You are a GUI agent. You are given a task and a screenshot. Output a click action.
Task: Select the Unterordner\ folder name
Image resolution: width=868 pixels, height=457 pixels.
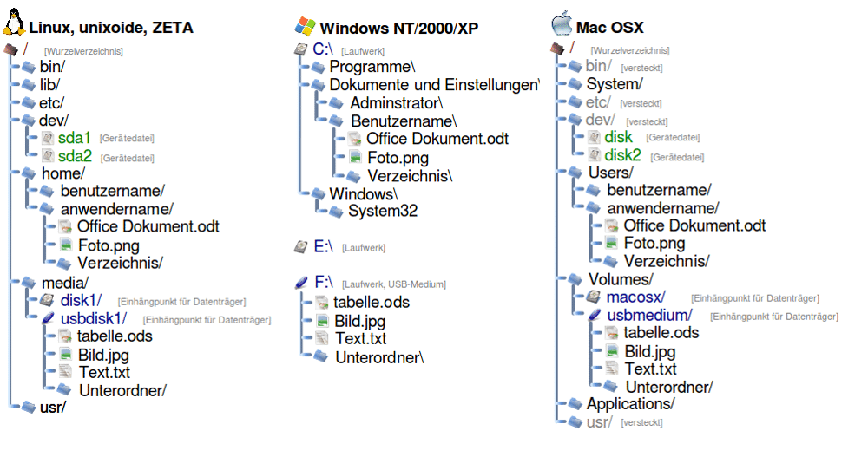[x=380, y=357]
